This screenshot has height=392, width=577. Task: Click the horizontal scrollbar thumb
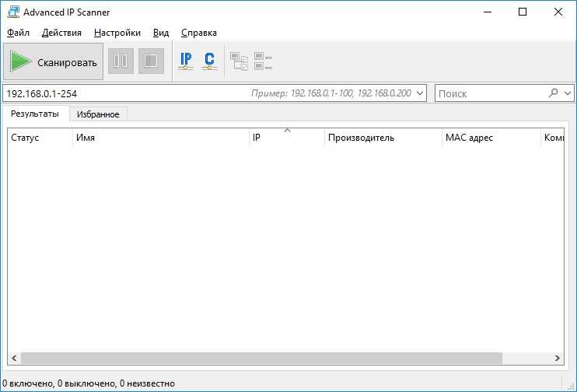click(261, 358)
